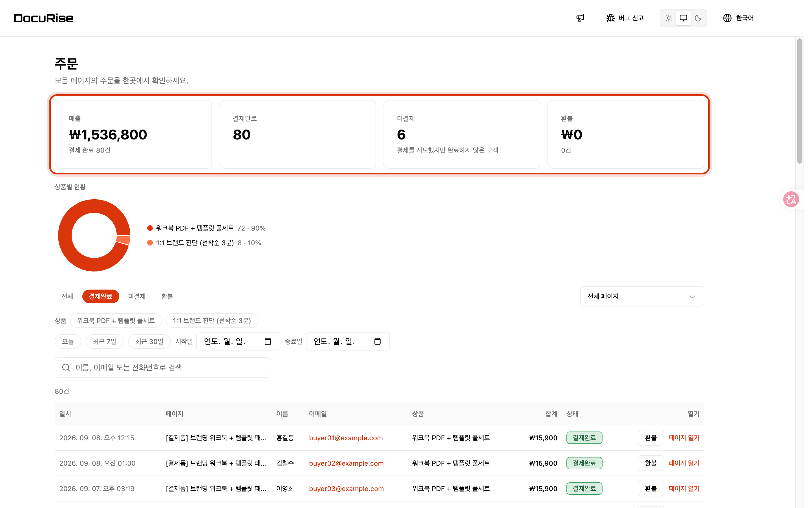Open the announcements megaphone icon

click(x=580, y=18)
